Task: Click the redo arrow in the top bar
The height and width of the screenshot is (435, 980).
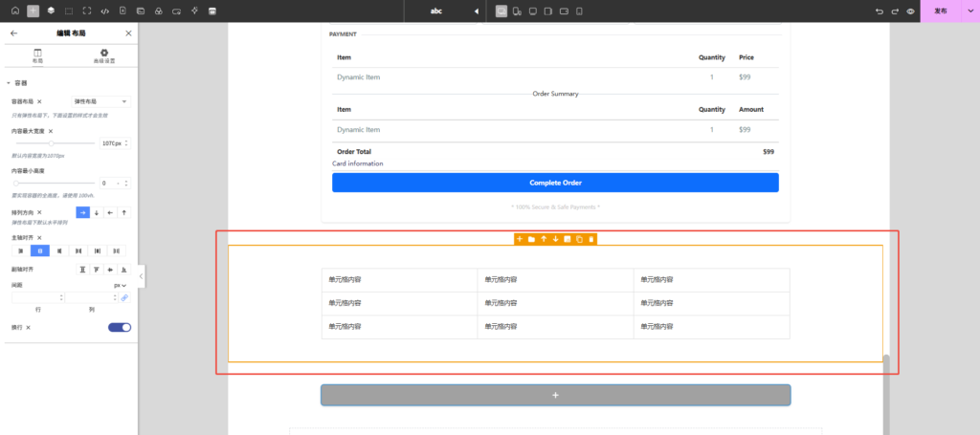Action: [x=895, y=11]
